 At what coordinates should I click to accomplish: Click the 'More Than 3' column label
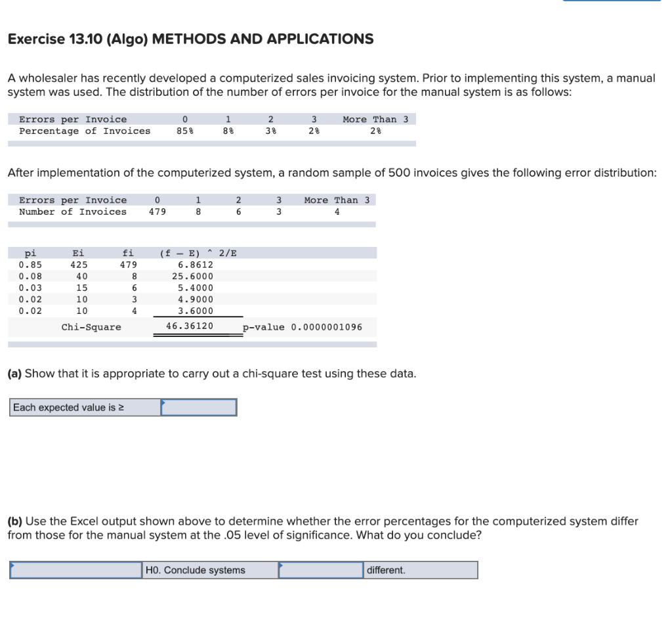pyautogui.click(x=376, y=119)
